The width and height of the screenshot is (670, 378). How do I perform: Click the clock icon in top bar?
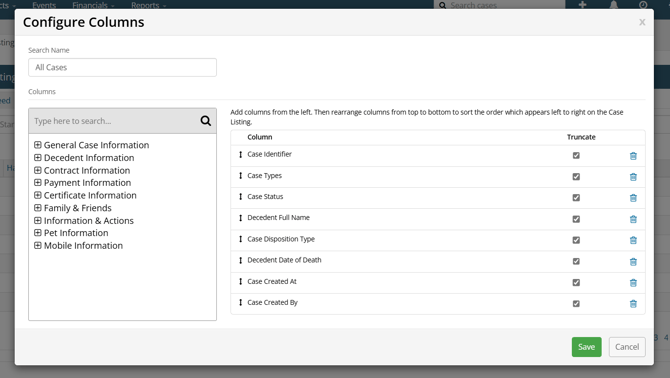tap(643, 5)
